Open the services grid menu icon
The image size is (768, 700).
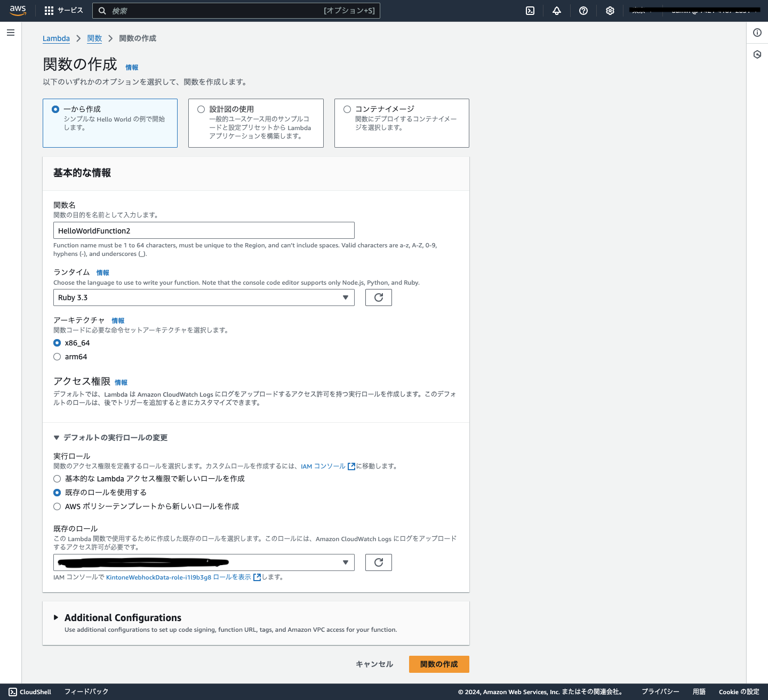[x=49, y=11]
